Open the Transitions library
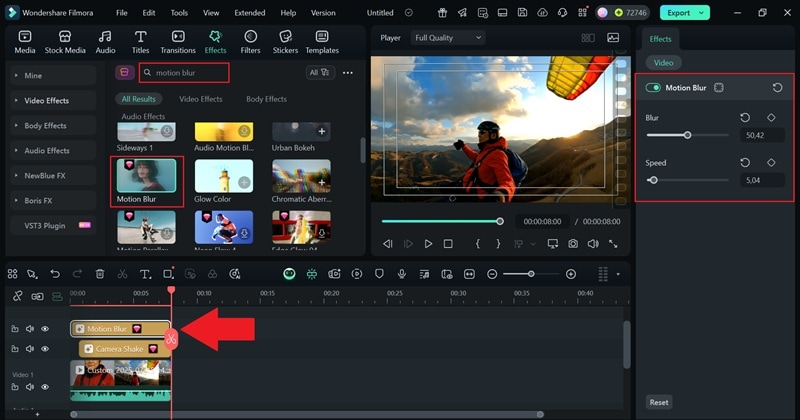This screenshot has height=420, width=800. (178, 42)
